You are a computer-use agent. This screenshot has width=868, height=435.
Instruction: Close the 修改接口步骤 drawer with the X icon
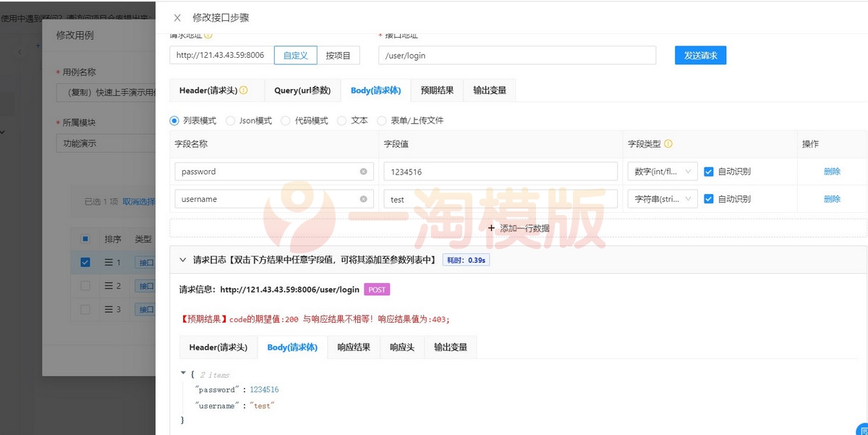click(177, 17)
